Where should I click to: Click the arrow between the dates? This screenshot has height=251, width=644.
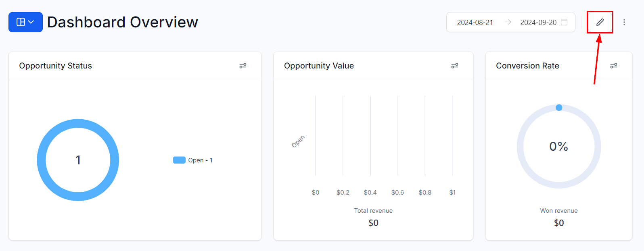[x=508, y=22]
